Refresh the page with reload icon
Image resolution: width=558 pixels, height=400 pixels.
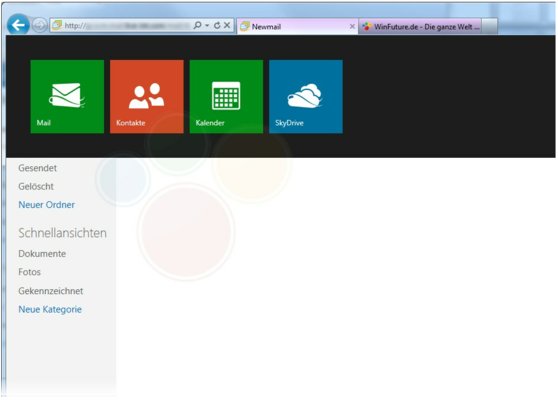pyautogui.click(x=217, y=25)
